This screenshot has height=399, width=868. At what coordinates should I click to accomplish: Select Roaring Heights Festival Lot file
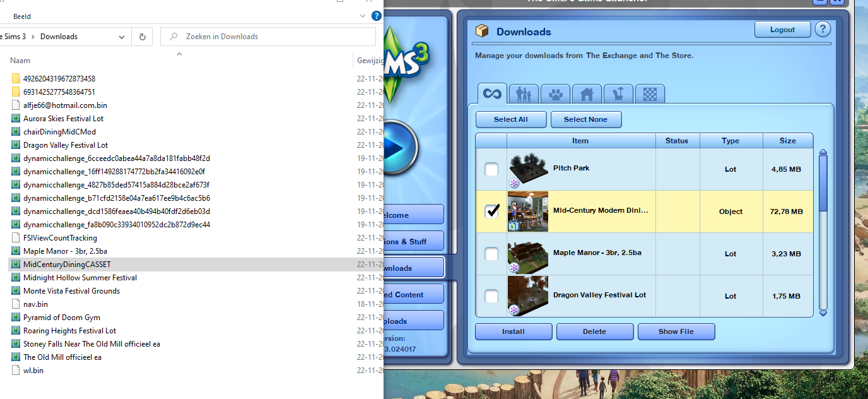coord(69,331)
